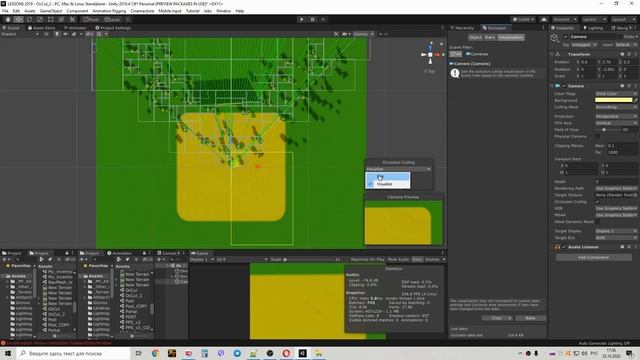640x360 pixels.
Task: Toggle Mute Audio in Game view
Action: pos(398,260)
